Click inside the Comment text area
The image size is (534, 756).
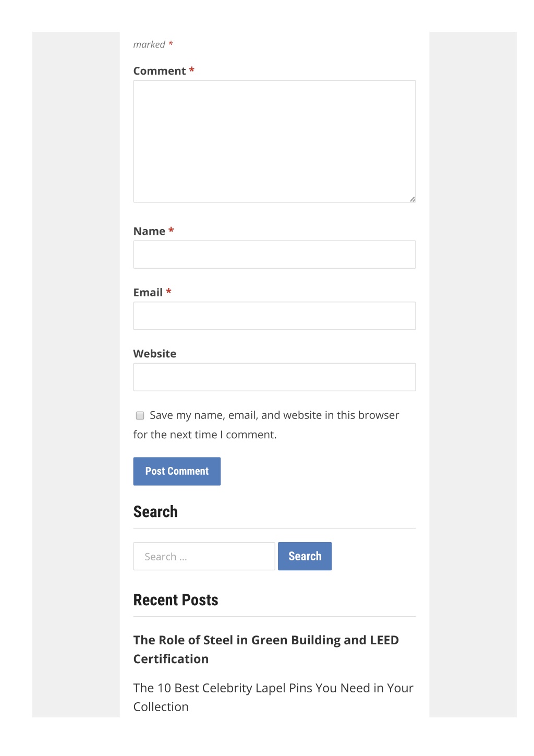pyautogui.click(x=274, y=141)
